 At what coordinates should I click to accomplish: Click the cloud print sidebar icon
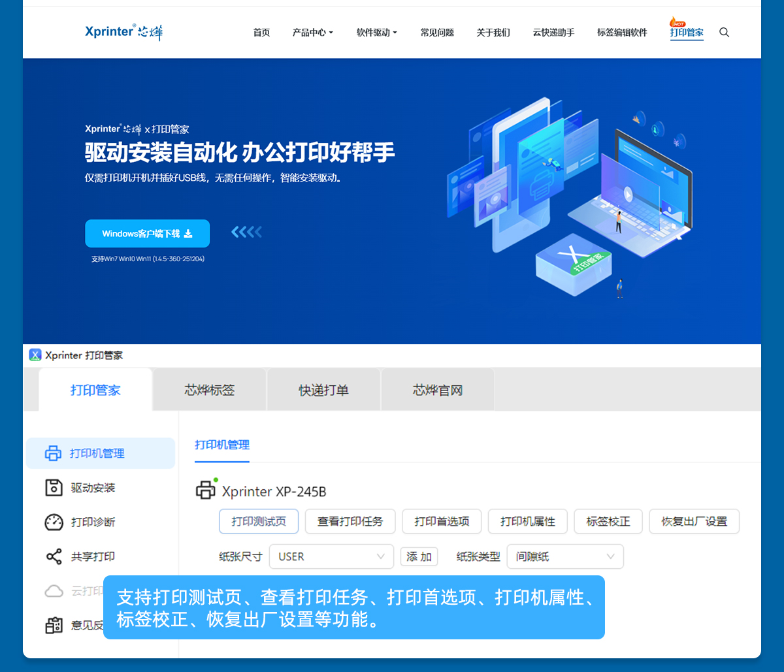coord(53,591)
